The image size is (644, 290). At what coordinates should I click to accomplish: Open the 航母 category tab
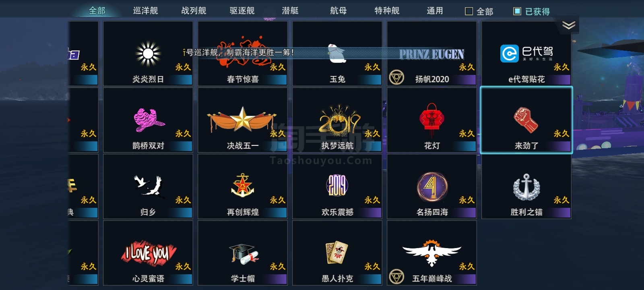(339, 10)
